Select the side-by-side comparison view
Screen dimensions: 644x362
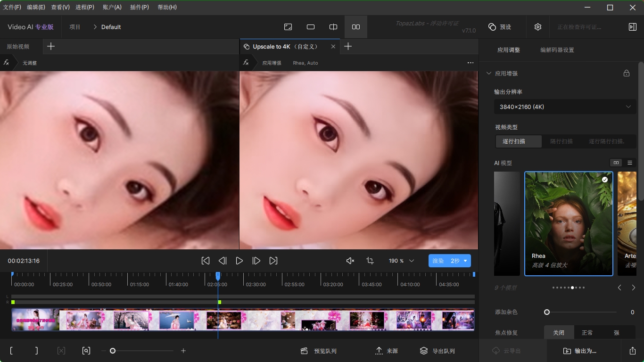pos(356,27)
